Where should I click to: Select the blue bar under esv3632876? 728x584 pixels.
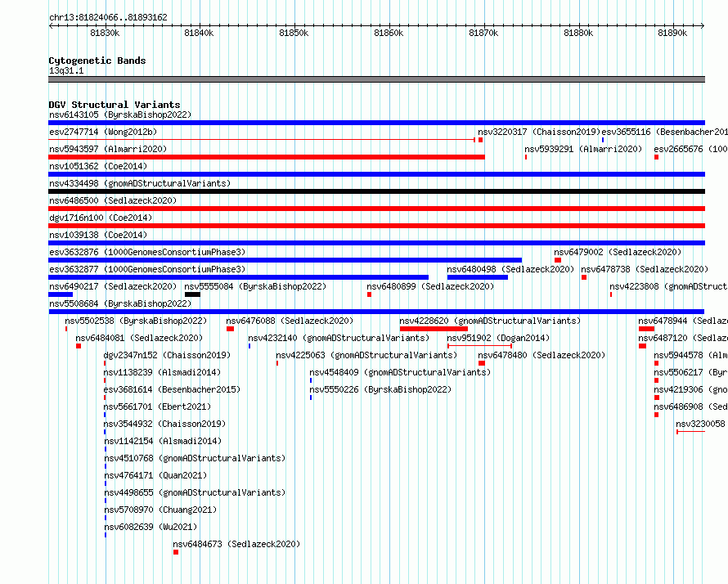tap(285, 260)
